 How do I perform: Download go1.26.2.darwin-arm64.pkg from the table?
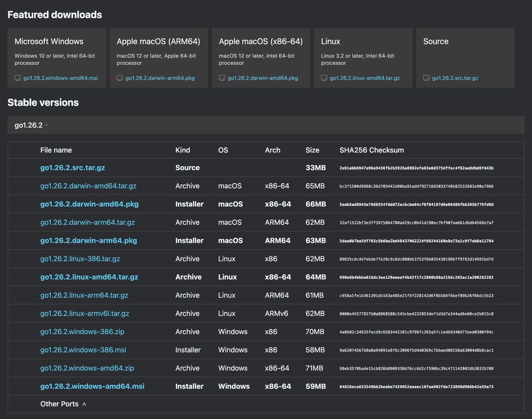pyautogui.click(x=89, y=241)
